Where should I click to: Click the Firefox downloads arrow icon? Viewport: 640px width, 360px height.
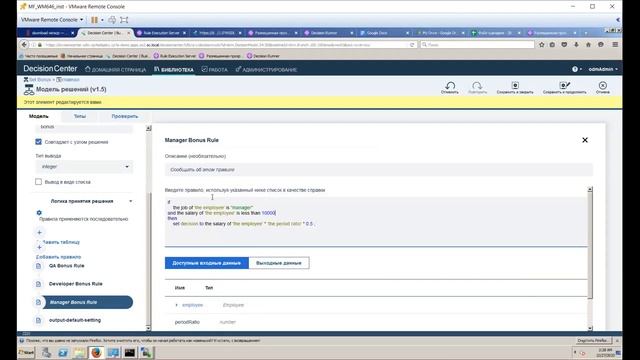tap(576, 44)
